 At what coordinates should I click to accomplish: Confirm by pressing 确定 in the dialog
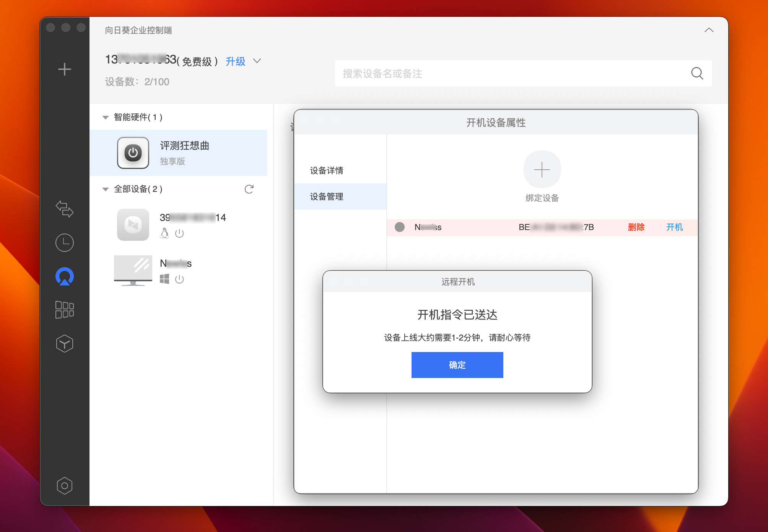tap(457, 365)
